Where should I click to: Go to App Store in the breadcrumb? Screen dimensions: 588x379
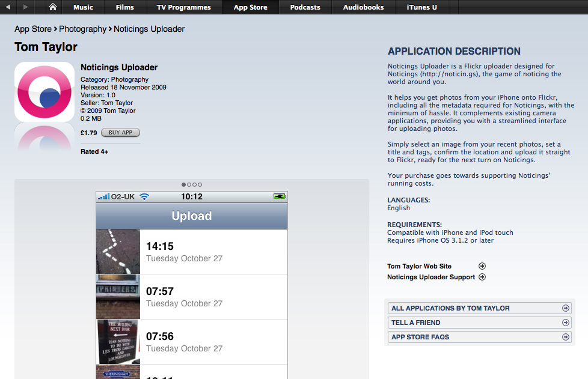[x=33, y=29]
